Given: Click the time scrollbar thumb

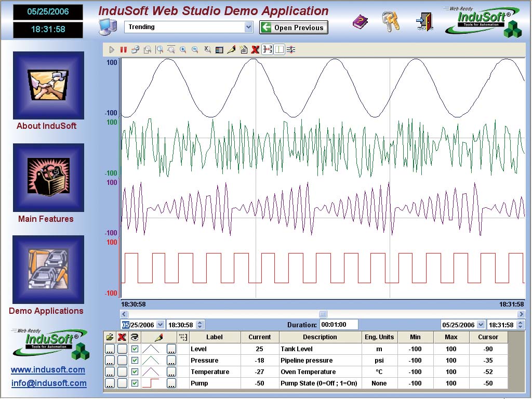Looking at the screenshot, I should tap(323, 314).
